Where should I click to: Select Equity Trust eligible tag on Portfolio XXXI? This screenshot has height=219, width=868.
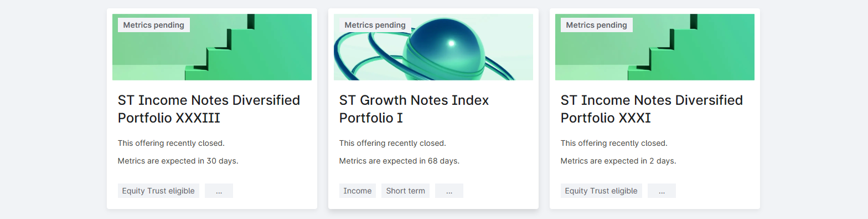(601, 191)
